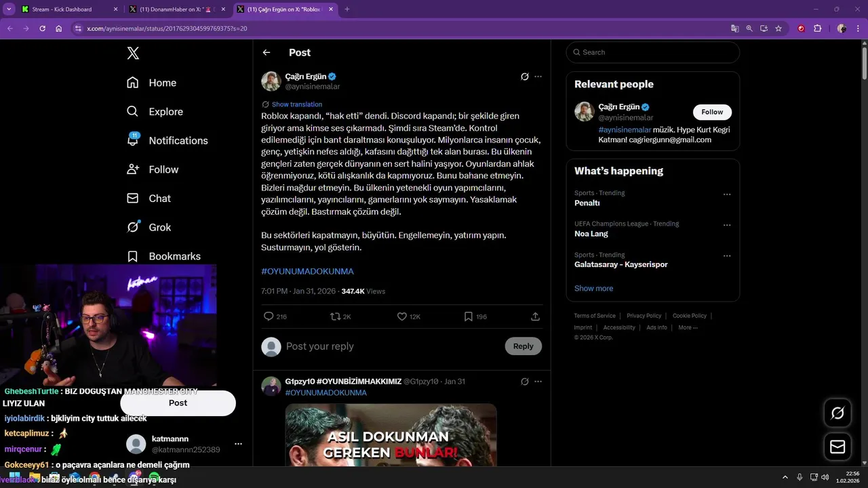
Task: Open floating Grok button at bottom right
Action: point(837,413)
